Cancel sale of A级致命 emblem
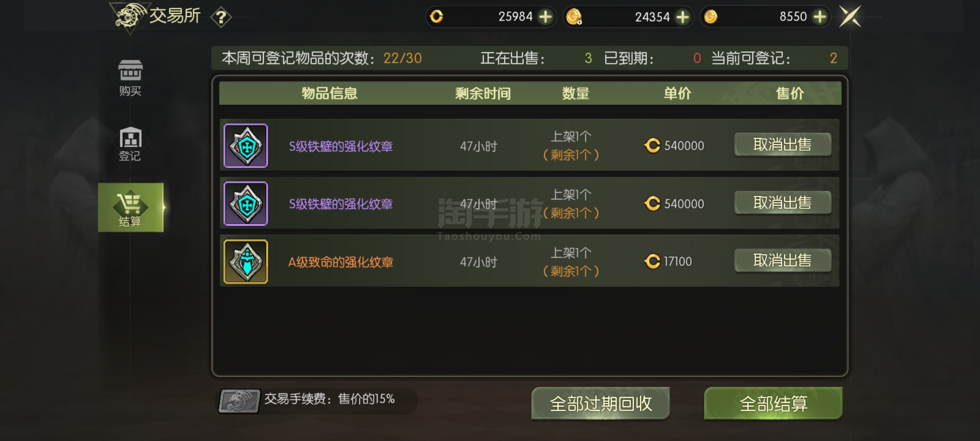980x441 pixels. point(783,261)
